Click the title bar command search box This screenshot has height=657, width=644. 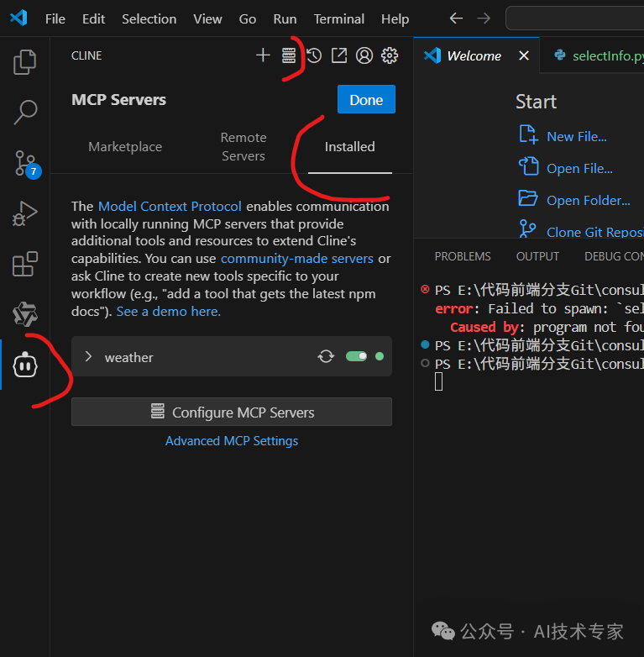(x=574, y=18)
